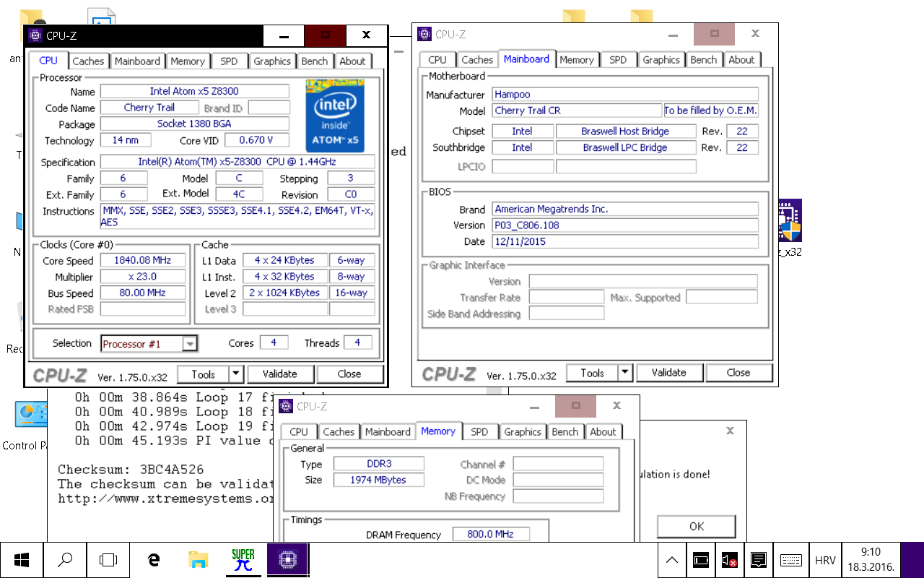Change HRV input language
The width and height of the screenshot is (924, 578).
click(825, 561)
